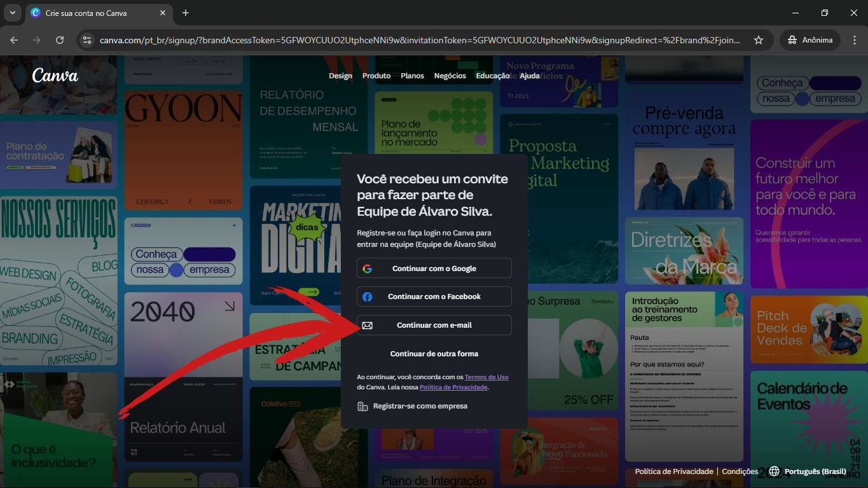Open the Ajuda menu

(530, 76)
